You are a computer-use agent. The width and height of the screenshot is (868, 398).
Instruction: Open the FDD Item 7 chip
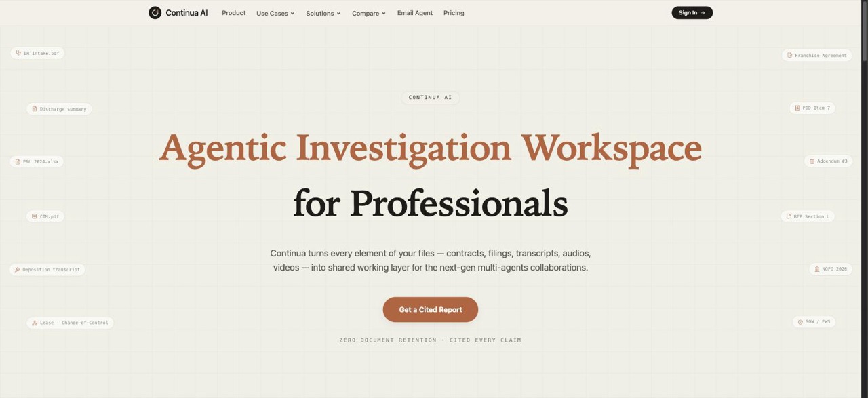tap(812, 108)
